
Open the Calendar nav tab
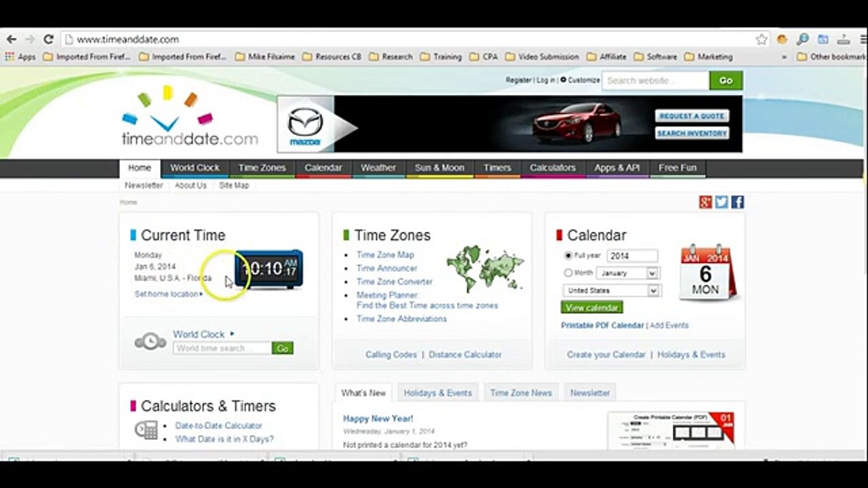(323, 168)
